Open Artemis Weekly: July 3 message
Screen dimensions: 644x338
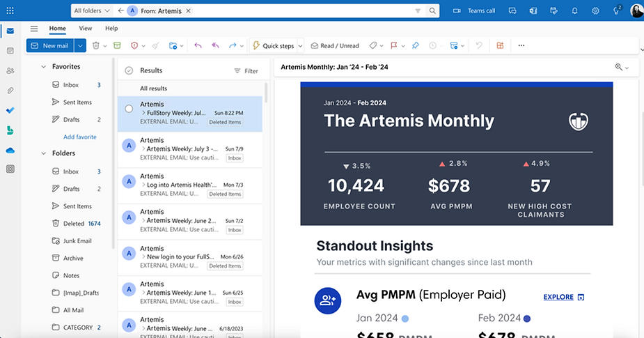coord(190,150)
